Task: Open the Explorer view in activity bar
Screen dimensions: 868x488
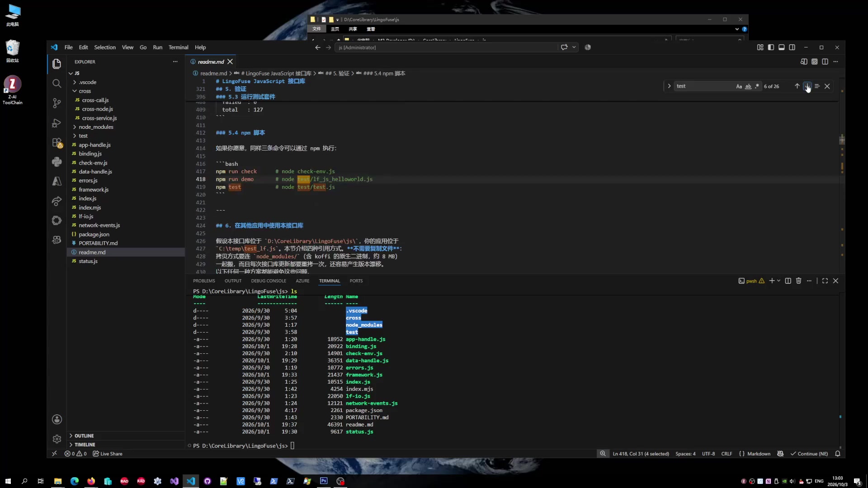Action: tap(57, 64)
